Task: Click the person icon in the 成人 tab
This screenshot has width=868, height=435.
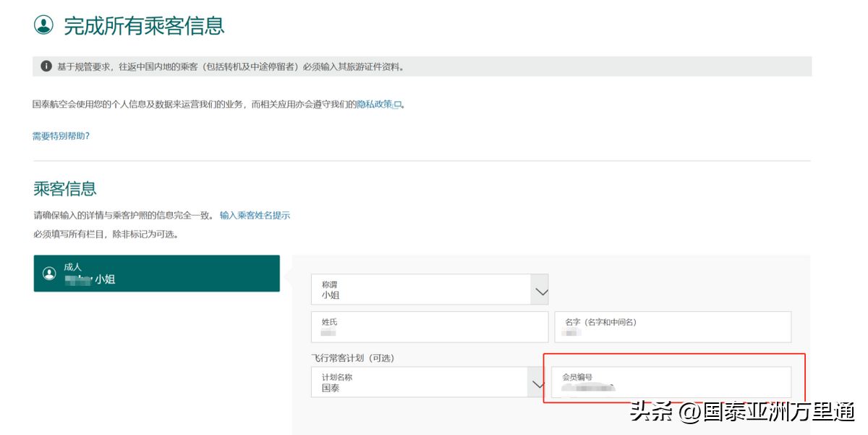Action: 49,274
